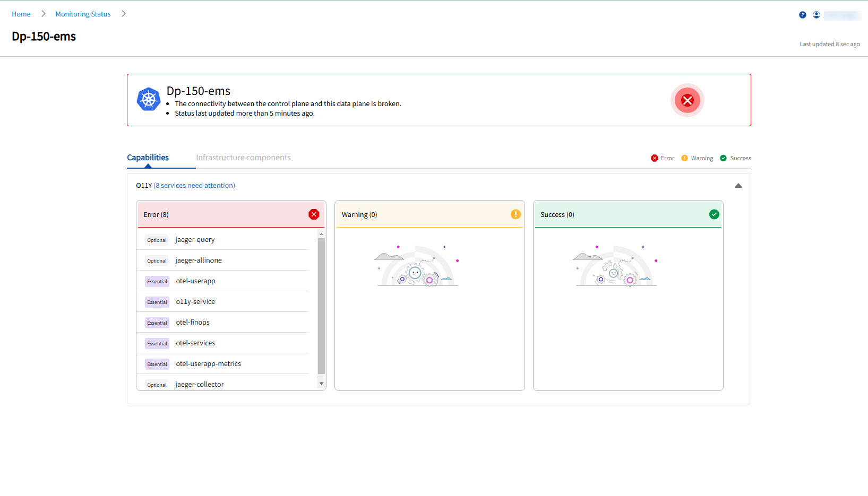Switch to the Capabilities tab
This screenshot has height=496, width=868.
[148, 158]
